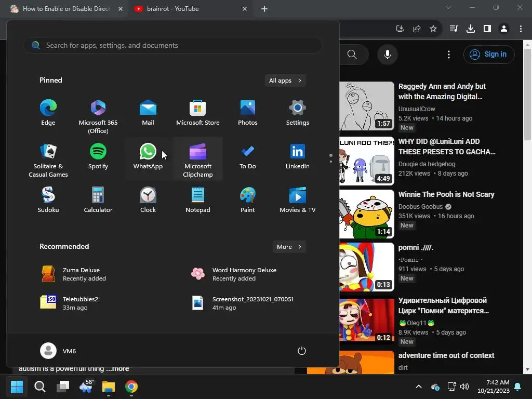The height and width of the screenshot is (399, 532).
Task: Open Chrome media controls icon
Action: [454, 29]
